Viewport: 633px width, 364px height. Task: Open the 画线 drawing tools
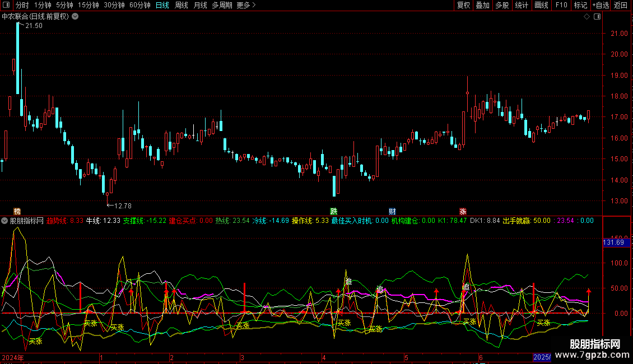pyautogui.click(x=541, y=6)
